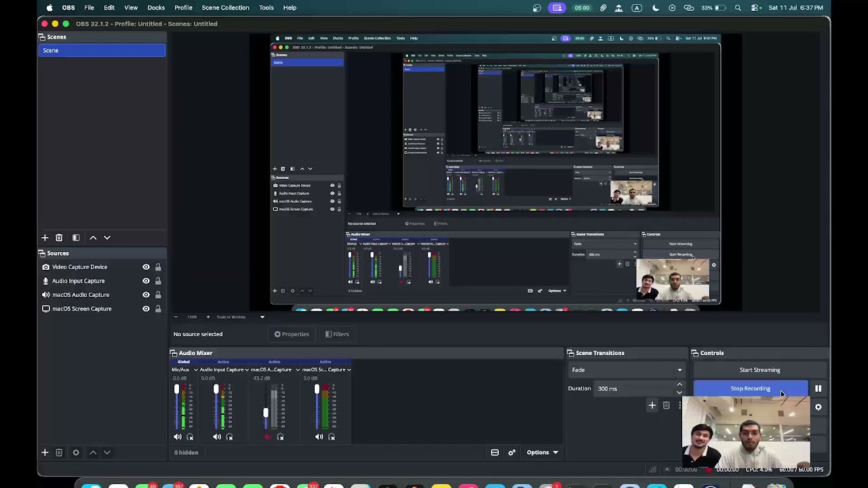
Task: Open recording settings gear in Controls
Action: 818,407
